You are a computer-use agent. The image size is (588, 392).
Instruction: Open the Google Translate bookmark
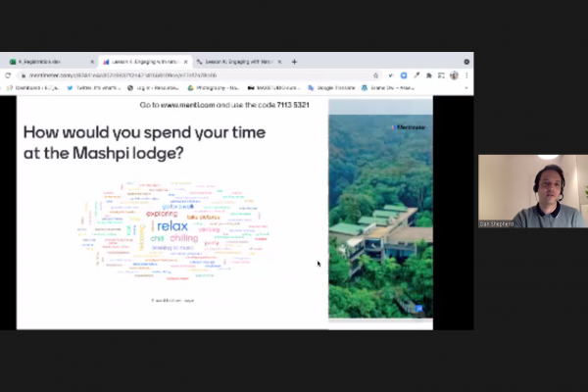pos(331,88)
